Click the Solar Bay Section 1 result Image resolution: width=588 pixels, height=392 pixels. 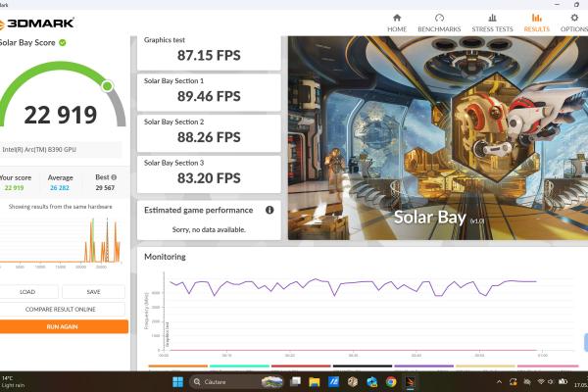[x=209, y=93]
